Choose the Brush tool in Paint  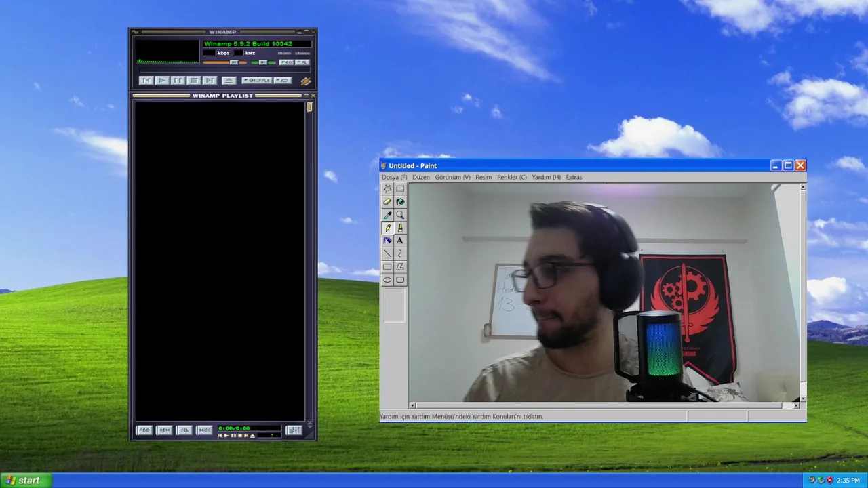pos(400,228)
